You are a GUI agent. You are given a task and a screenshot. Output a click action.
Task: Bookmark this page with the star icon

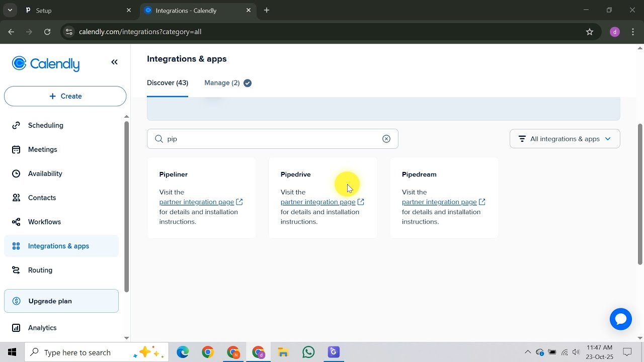pyautogui.click(x=590, y=32)
